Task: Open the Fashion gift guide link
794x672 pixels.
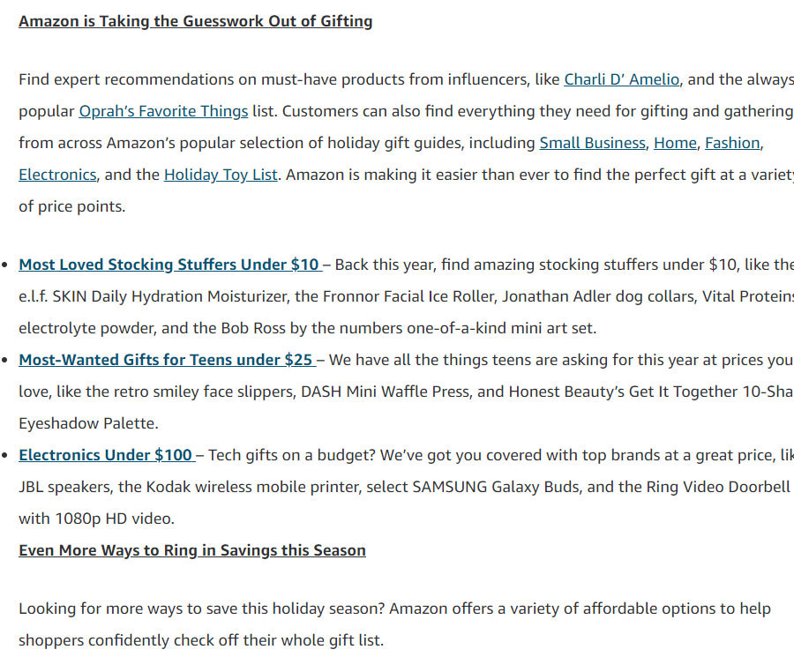Action: click(732, 143)
